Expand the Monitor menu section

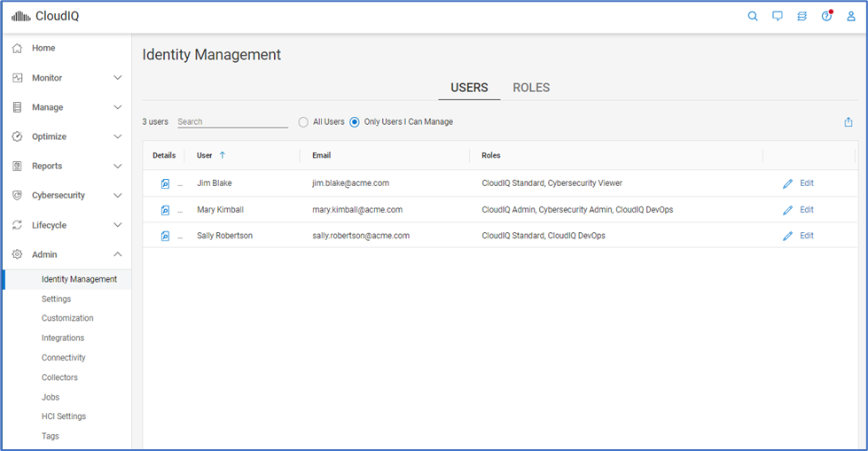(66, 78)
